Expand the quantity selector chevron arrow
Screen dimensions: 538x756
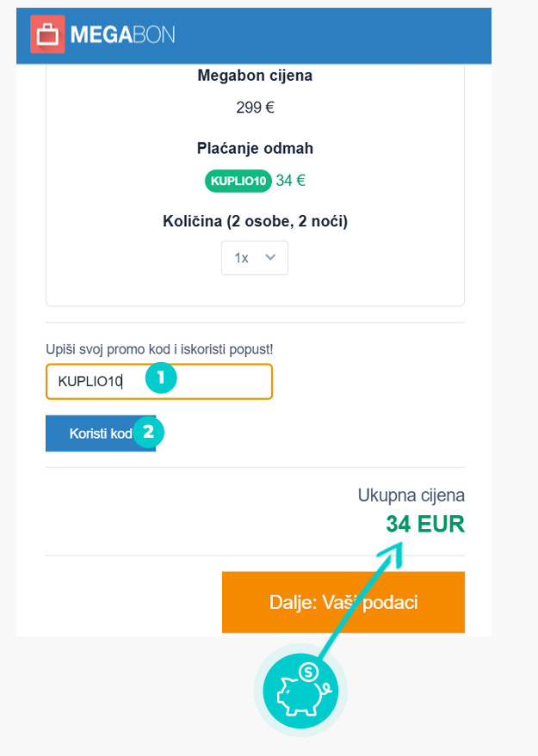pyautogui.click(x=270, y=257)
